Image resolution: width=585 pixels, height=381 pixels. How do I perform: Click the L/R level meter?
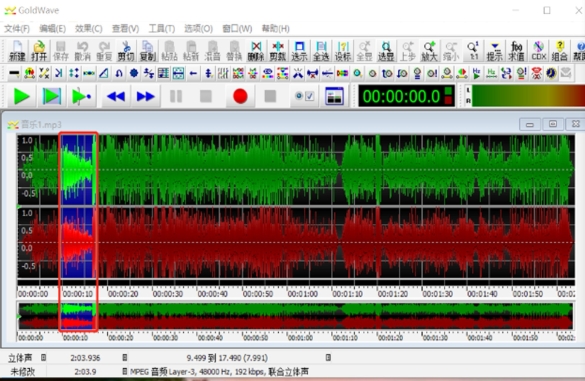[x=524, y=96]
